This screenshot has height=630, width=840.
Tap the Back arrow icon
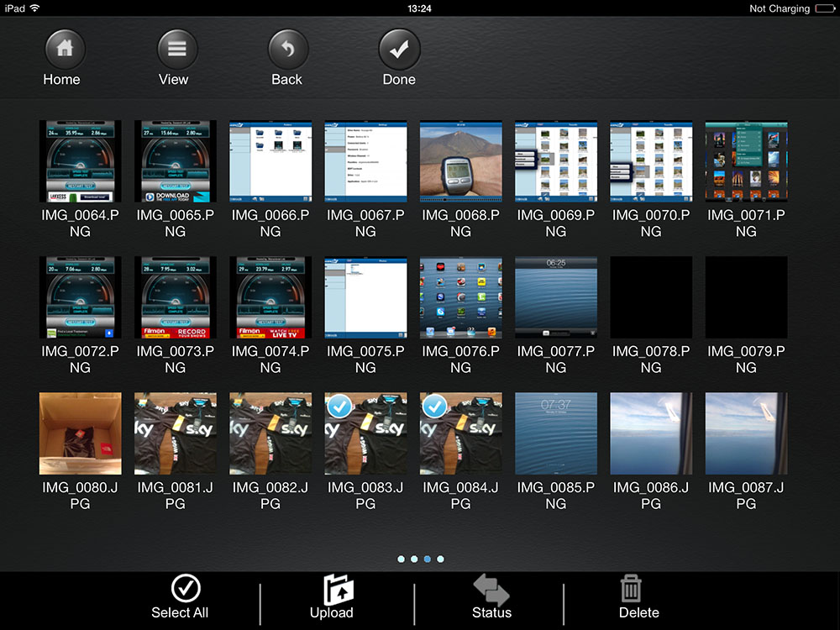286,50
